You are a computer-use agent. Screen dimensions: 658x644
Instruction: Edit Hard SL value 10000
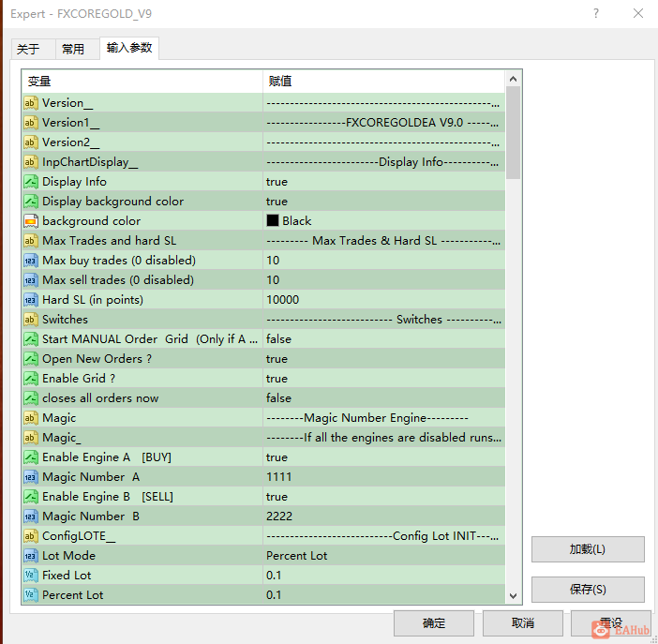click(x=384, y=300)
